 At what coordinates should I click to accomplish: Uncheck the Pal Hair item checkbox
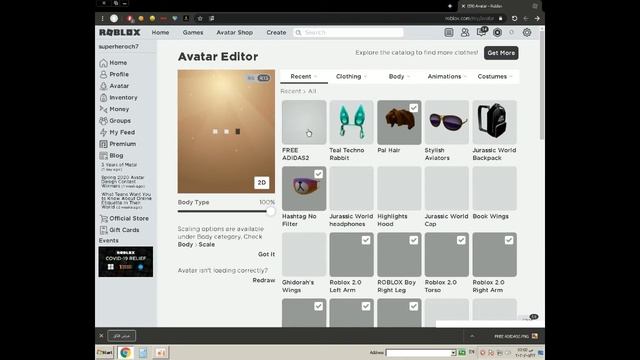pyautogui.click(x=413, y=108)
